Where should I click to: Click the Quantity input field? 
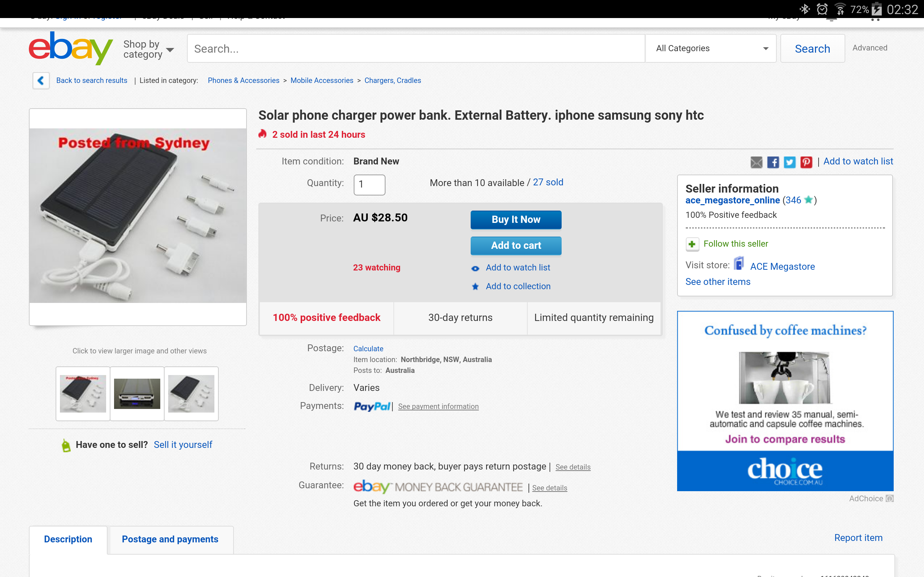point(369,185)
